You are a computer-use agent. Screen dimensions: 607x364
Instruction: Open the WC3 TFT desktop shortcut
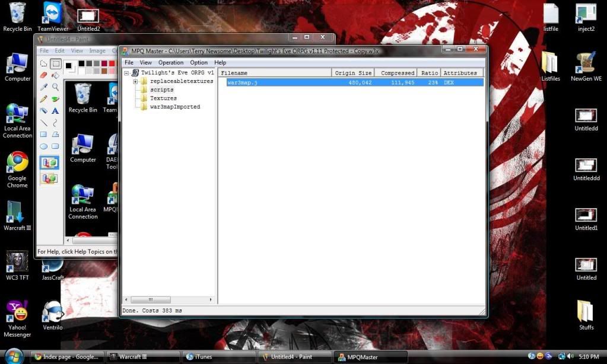pyautogui.click(x=17, y=266)
